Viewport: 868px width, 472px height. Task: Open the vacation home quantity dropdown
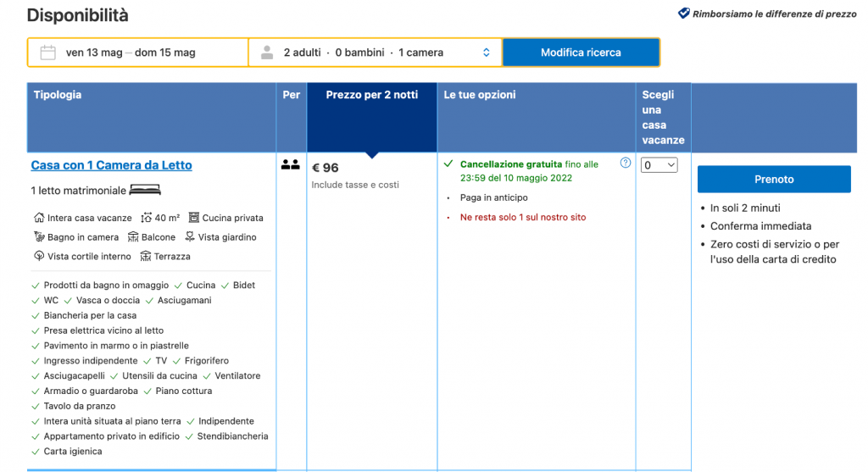click(x=659, y=165)
